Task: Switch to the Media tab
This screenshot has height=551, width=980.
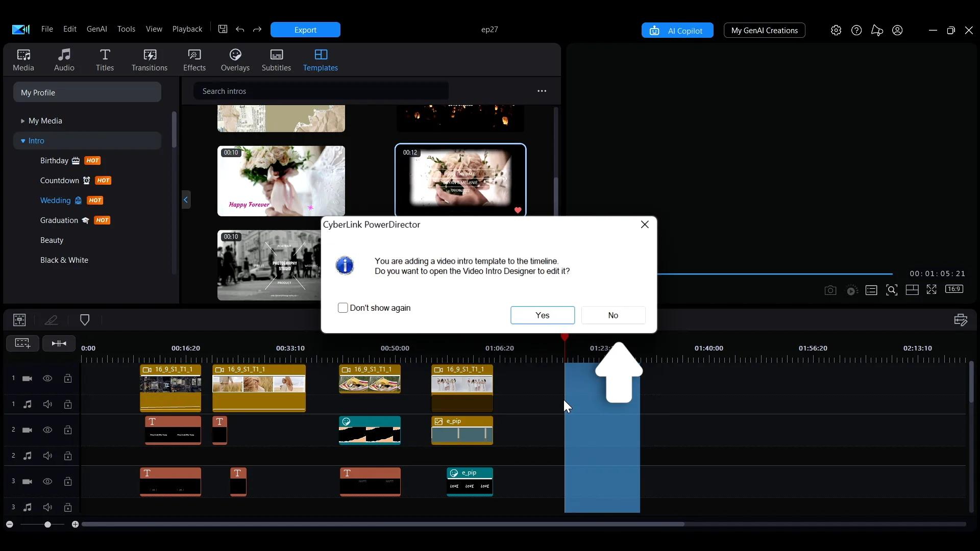Action: tap(23, 60)
